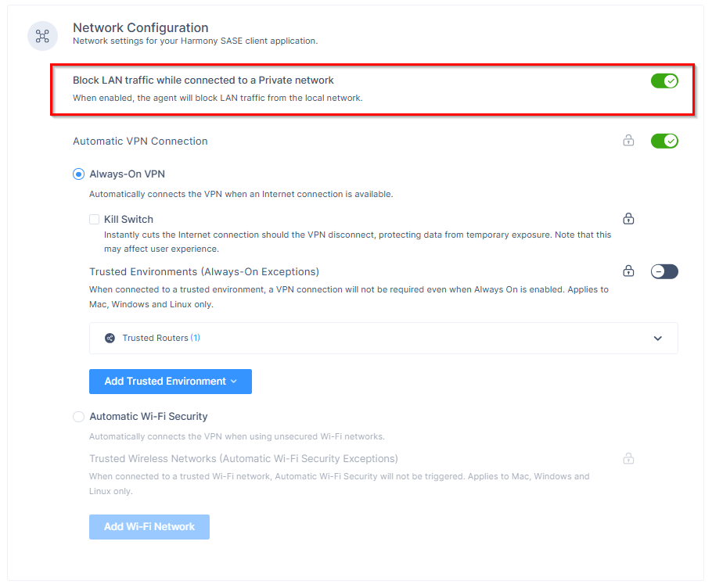Select the Automatic Wi-Fi Security option
Screen dimensions: 712x588
pyautogui.click(x=78, y=417)
